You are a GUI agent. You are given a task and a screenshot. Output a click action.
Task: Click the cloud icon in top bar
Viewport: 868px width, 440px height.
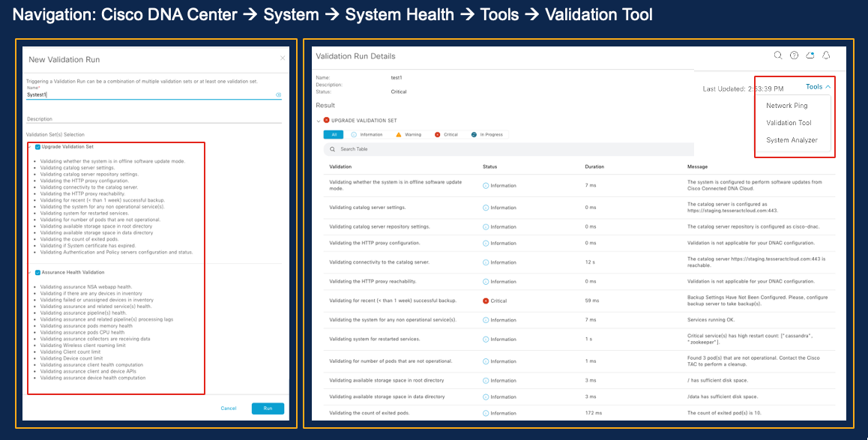pos(810,55)
